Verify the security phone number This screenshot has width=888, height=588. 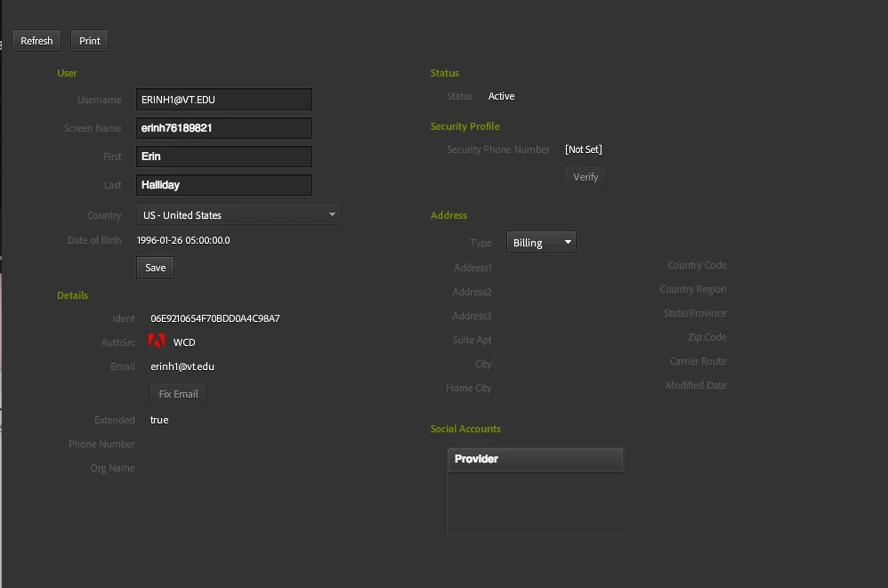(585, 176)
